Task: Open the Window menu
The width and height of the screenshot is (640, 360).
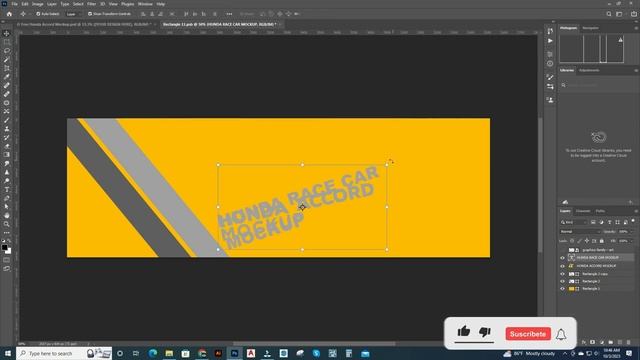Action: [x=145, y=4]
